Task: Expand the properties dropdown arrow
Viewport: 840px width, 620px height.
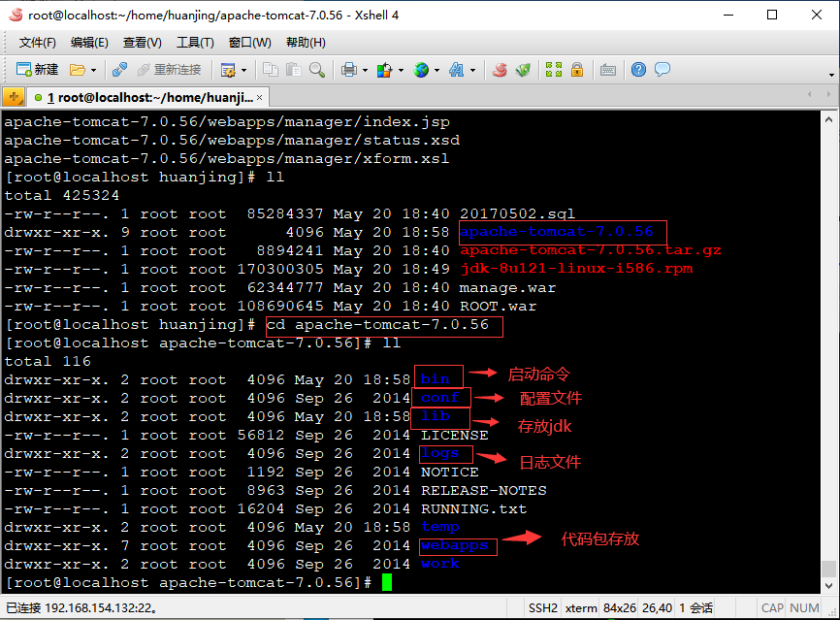Action: click(x=243, y=70)
